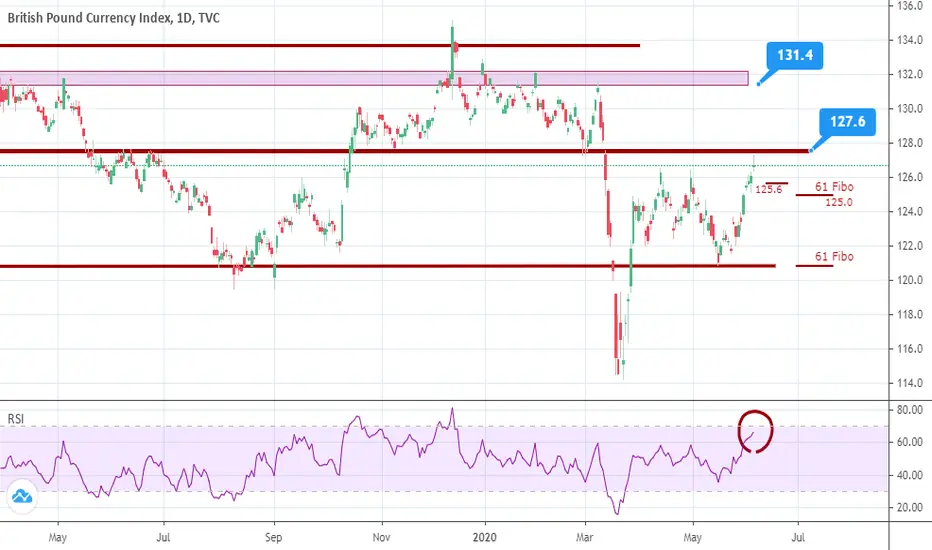Click the Mar label on time axis
This screenshot has height=550, width=932.
tap(585, 538)
